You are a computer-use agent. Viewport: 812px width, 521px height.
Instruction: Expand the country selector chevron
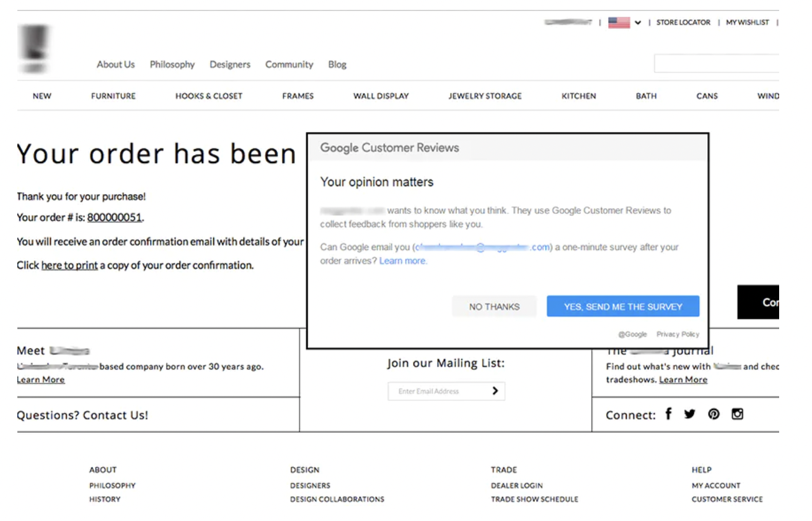coord(638,23)
